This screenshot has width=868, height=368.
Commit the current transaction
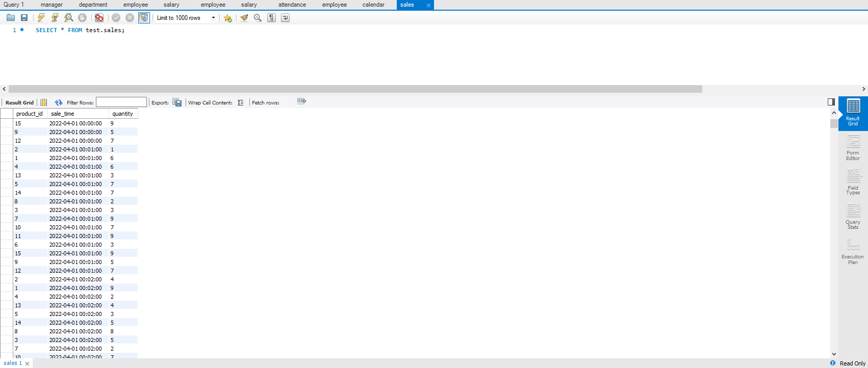[x=116, y=18]
